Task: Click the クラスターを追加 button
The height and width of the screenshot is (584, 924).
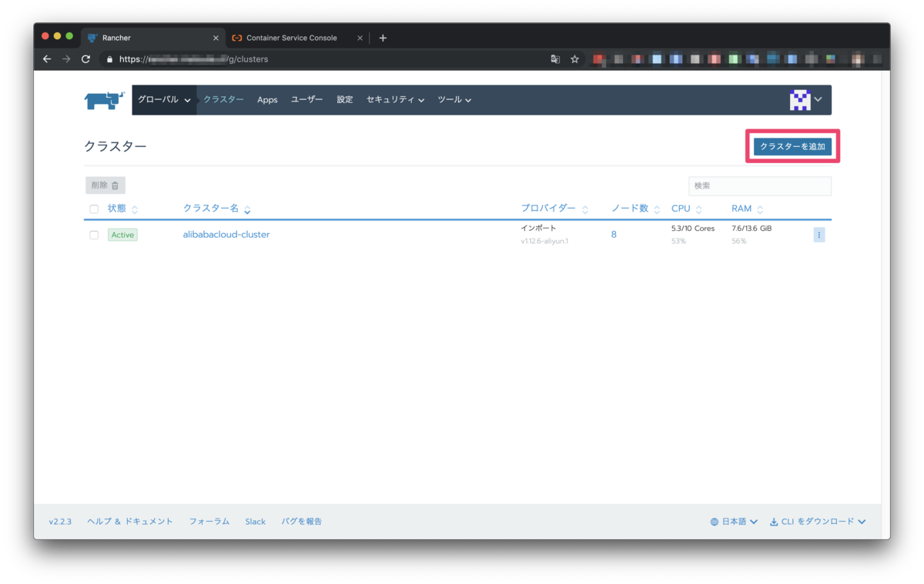Action: pos(792,146)
